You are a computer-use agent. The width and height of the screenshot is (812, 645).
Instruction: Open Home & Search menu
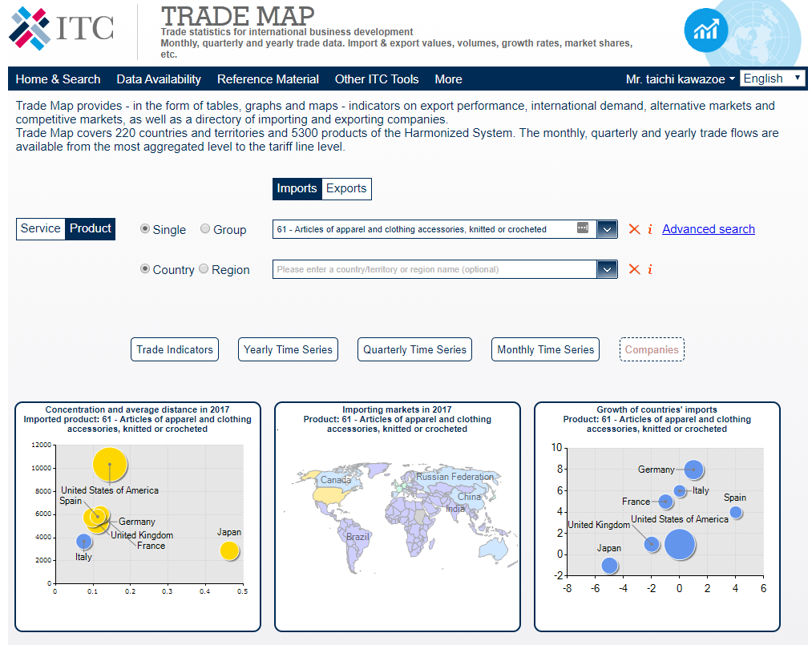pyautogui.click(x=58, y=79)
